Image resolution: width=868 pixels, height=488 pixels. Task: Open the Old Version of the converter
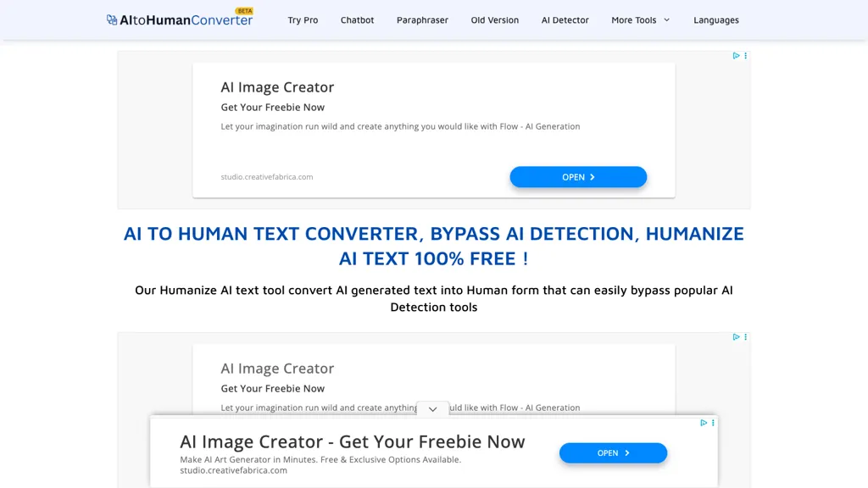point(494,19)
